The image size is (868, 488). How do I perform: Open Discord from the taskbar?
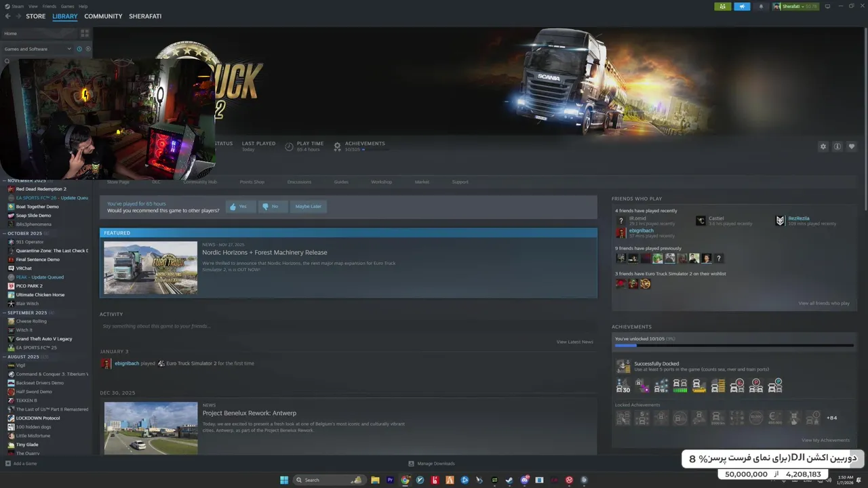(x=524, y=480)
